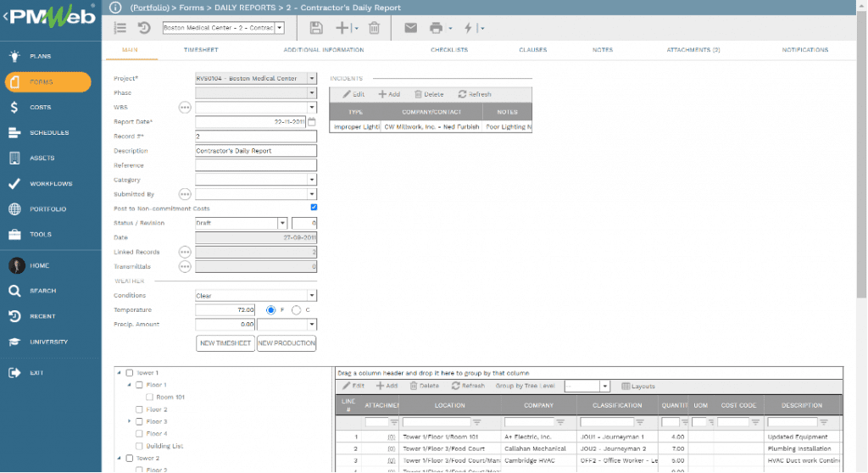Collapse the Tower 1 tree node
Screen dimensions: 868x473
[119, 373]
